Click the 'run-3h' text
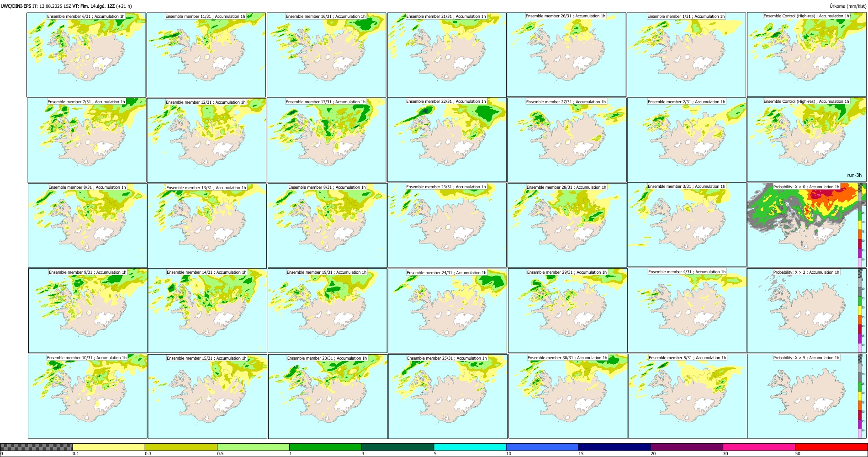The image size is (868, 457). pos(854,175)
